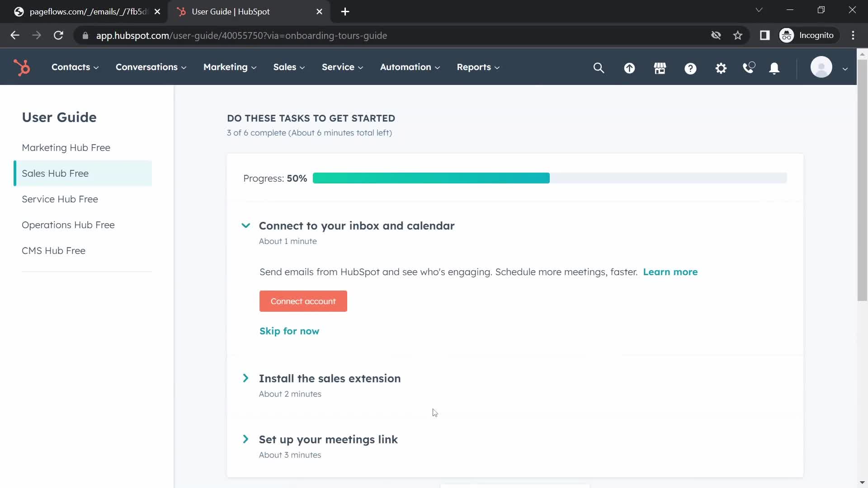
Task: Select Service Hub Free in sidebar
Action: [x=83, y=199]
